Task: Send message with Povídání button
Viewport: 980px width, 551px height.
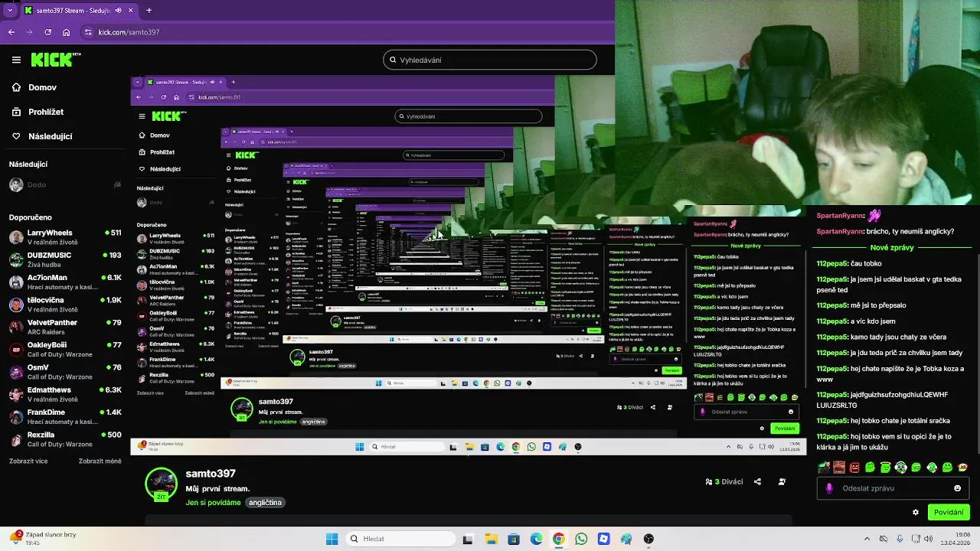Action: 949,513
